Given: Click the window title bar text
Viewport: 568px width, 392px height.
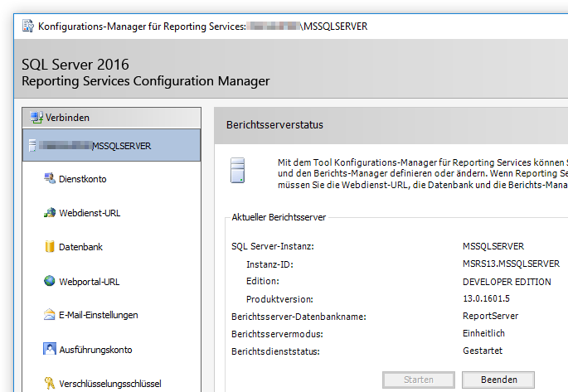Looking at the screenshot, I should click(x=203, y=27).
